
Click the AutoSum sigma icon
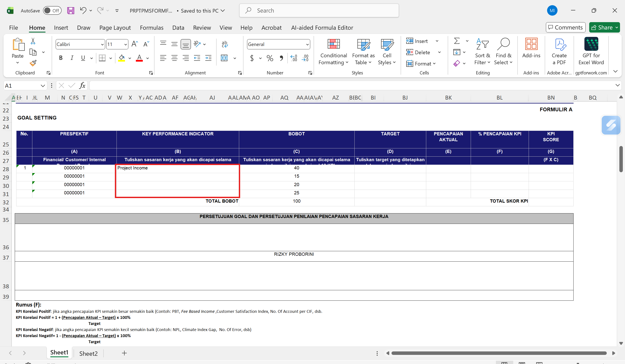(x=457, y=41)
